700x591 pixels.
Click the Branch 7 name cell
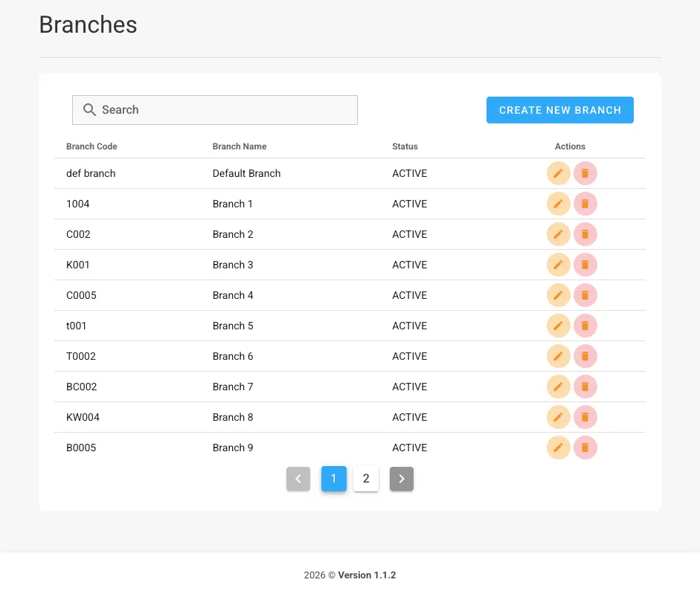click(233, 387)
